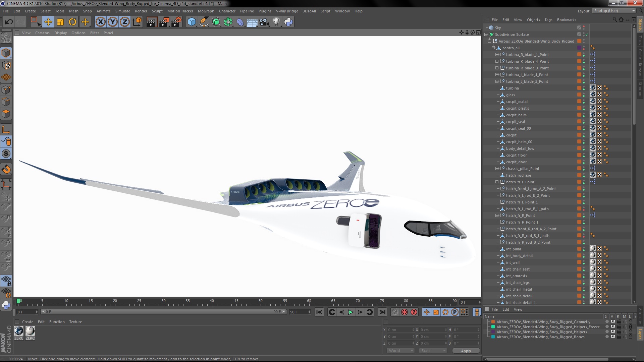Image resolution: width=644 pixels, height=362 pixels.
Task: Click Record Active Objects button
Action: click(395, 312)
